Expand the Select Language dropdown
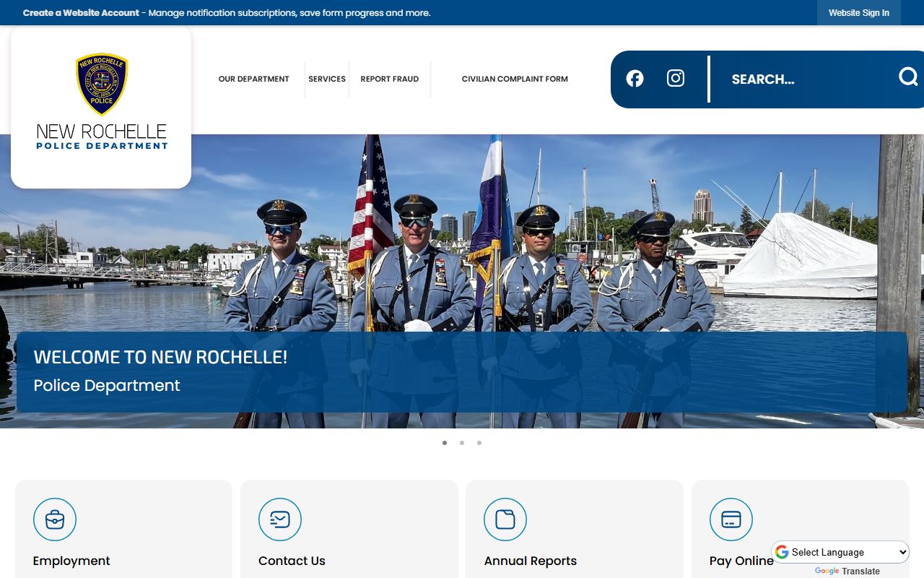The height and width of the screenshot is (578, 924). pos(842,552)
